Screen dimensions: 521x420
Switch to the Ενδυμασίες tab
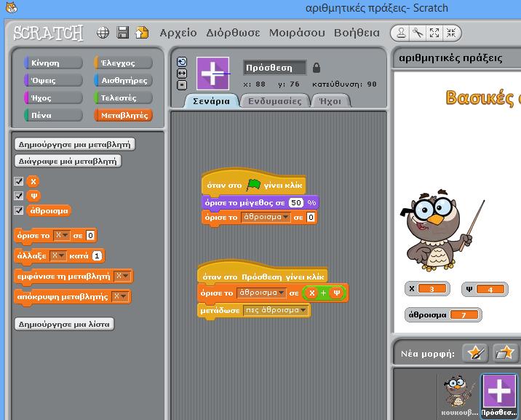[275, 101]
